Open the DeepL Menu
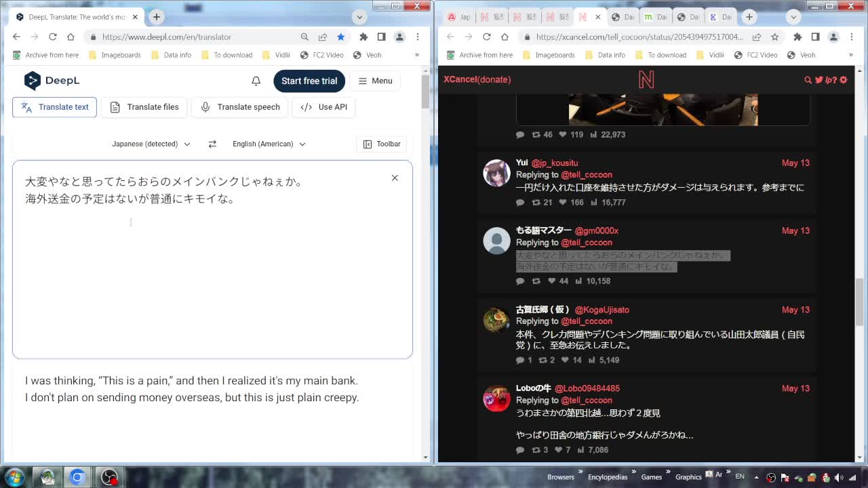868x488 pixels. coord(375,81)
